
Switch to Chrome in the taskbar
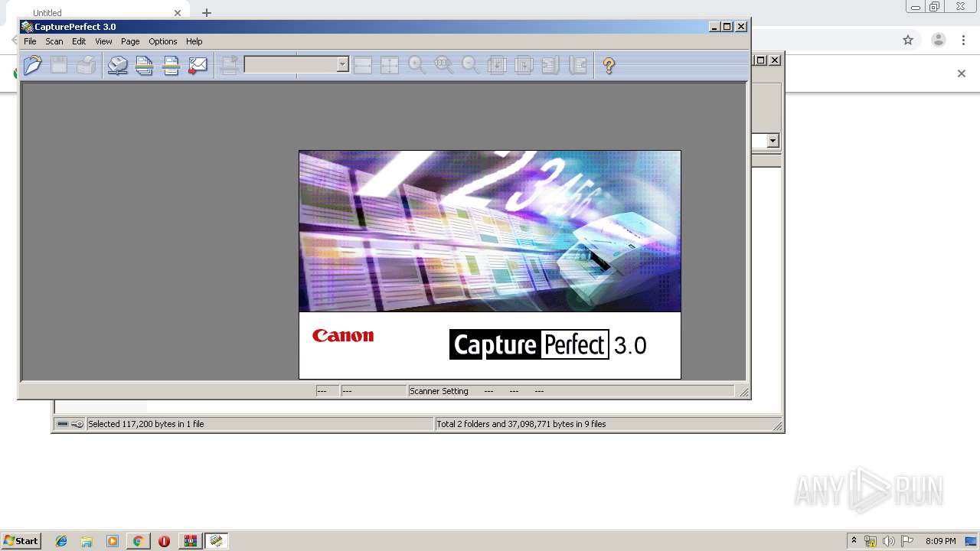138,541
